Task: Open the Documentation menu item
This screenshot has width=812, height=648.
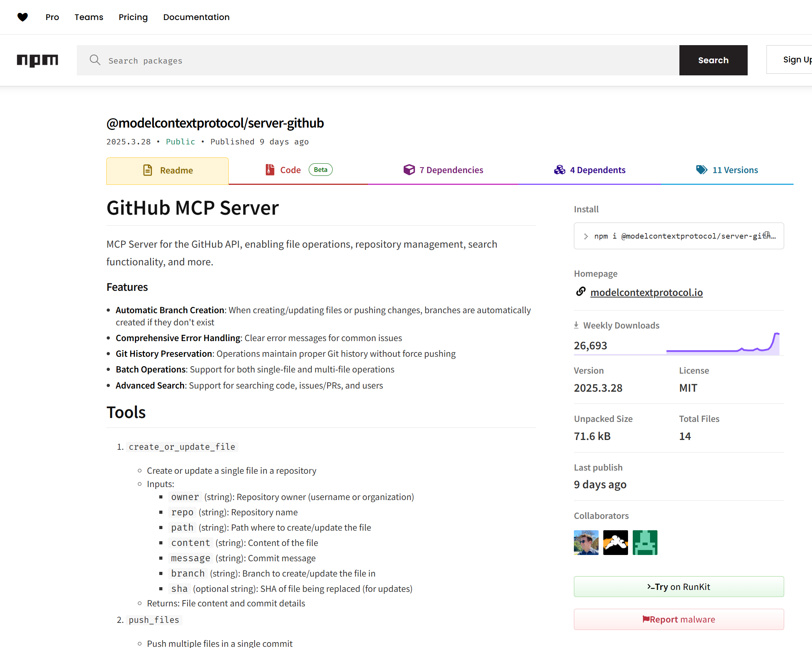Action: (196, 17)
